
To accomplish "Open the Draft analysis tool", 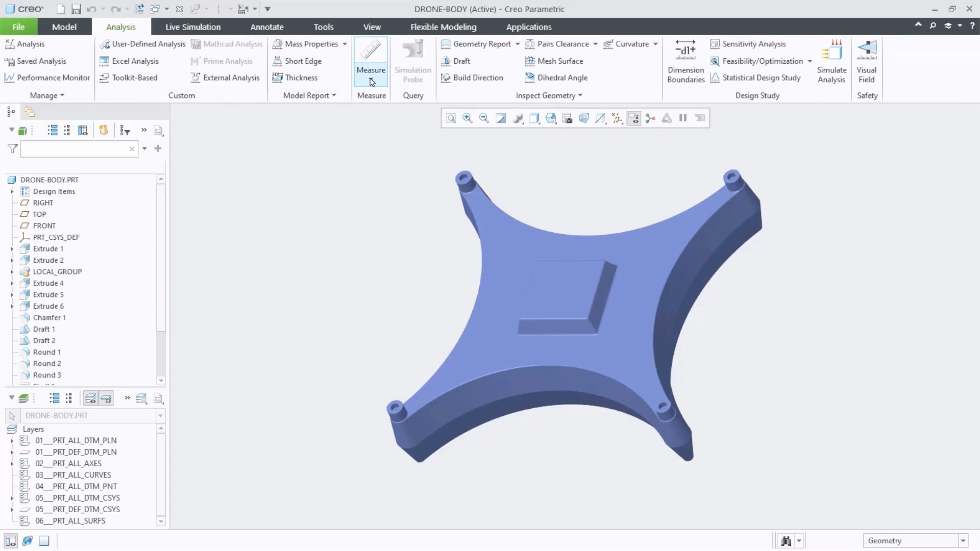I will 456,61.
